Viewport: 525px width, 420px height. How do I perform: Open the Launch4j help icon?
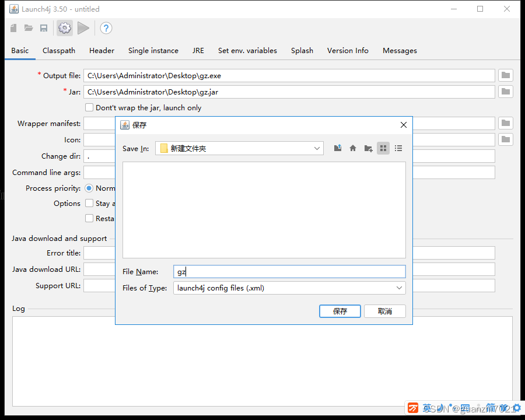106,28
